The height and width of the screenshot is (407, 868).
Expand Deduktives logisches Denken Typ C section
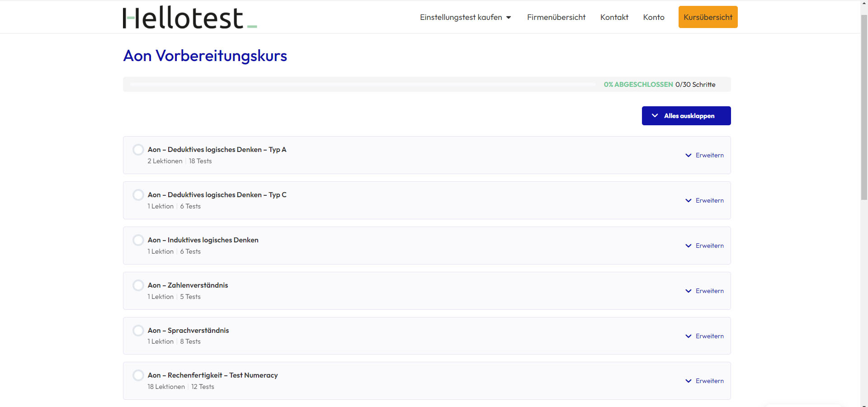[704, 200]
